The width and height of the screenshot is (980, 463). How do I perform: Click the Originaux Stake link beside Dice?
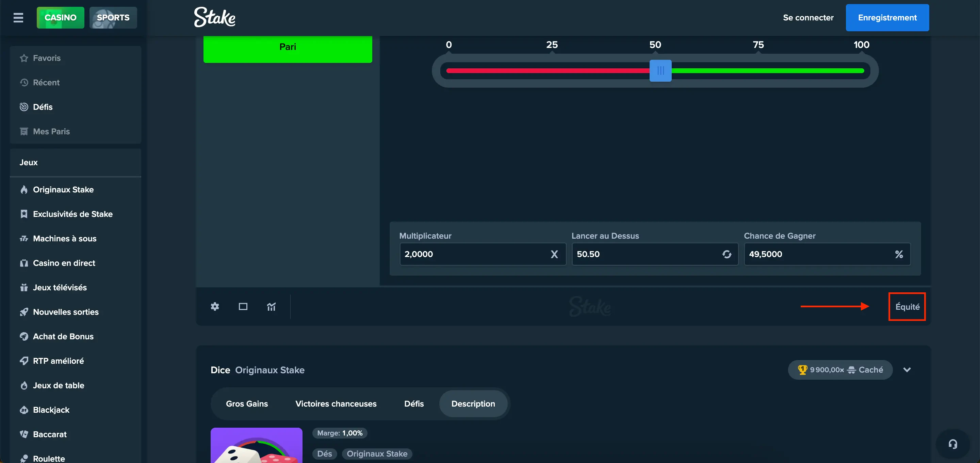[270, 370]
